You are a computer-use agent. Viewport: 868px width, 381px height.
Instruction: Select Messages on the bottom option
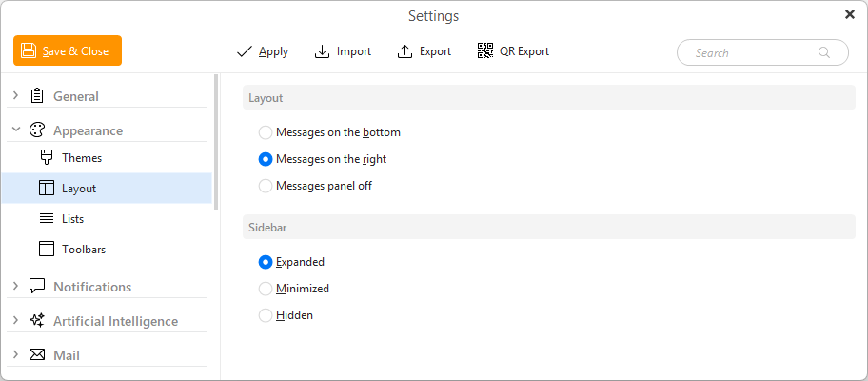[x=329, y=132]
